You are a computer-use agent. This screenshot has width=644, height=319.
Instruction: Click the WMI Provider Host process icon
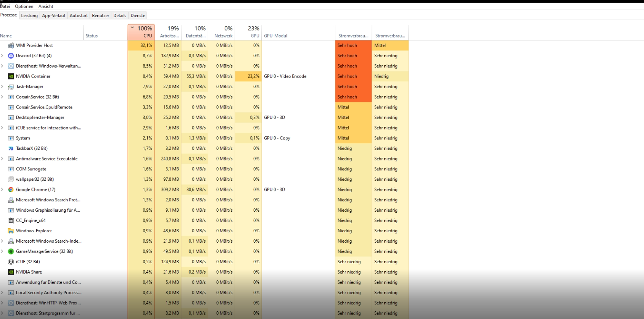click(x=11, y=45)
